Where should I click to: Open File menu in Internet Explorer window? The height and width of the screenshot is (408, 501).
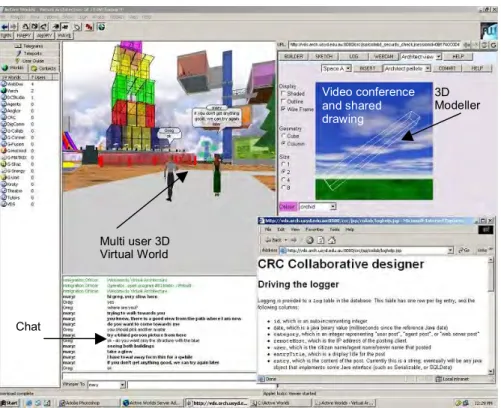coord(268,229)
